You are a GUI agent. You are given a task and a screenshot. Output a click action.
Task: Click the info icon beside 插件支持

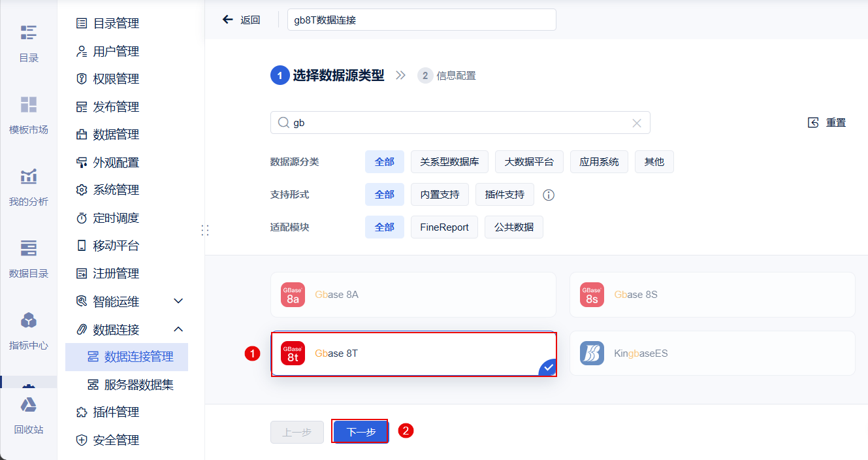point(549,195)
